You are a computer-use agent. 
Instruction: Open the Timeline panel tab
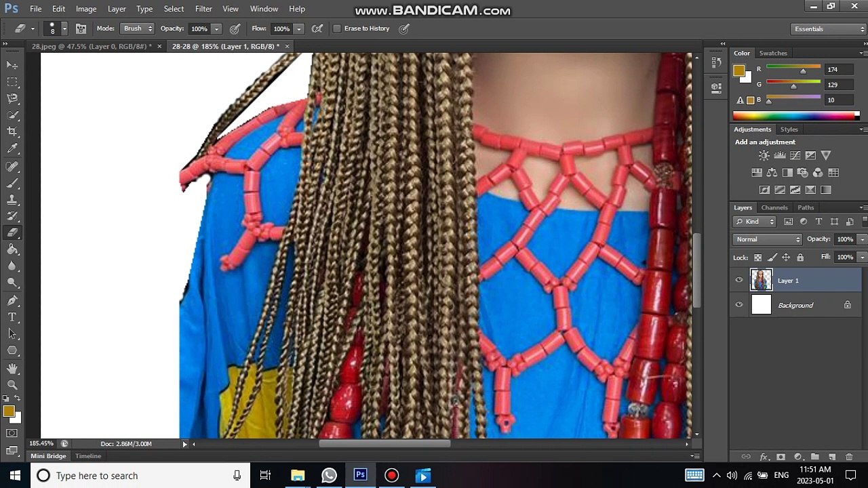[88, 456]
